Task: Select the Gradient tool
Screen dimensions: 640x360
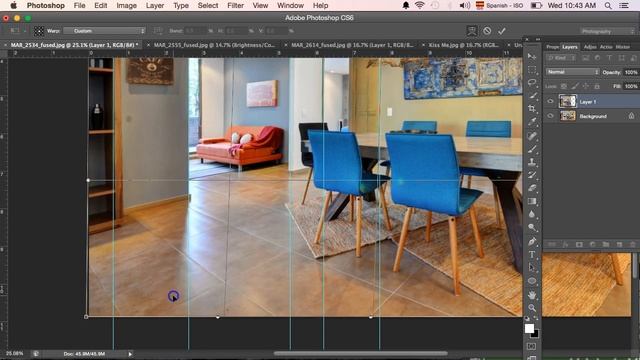Action: tap(532, 201)
